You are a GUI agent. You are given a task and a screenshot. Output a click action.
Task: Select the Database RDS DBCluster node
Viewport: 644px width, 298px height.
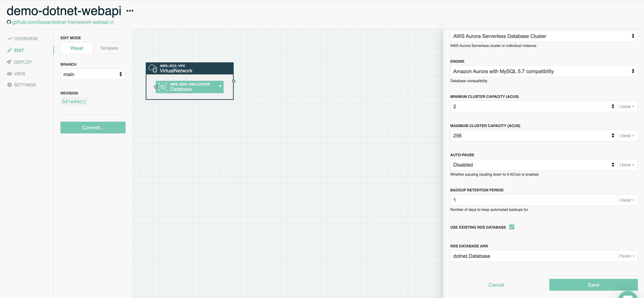coord(190,87)
